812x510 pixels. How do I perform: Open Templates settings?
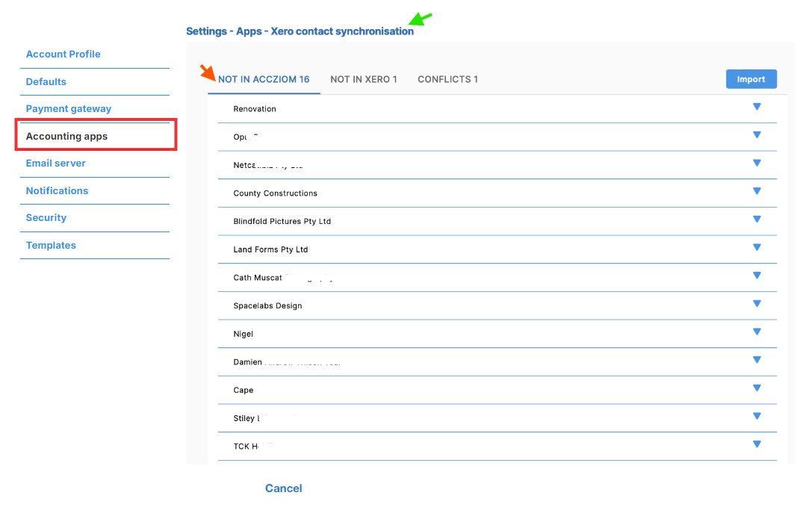click(51, 245)
